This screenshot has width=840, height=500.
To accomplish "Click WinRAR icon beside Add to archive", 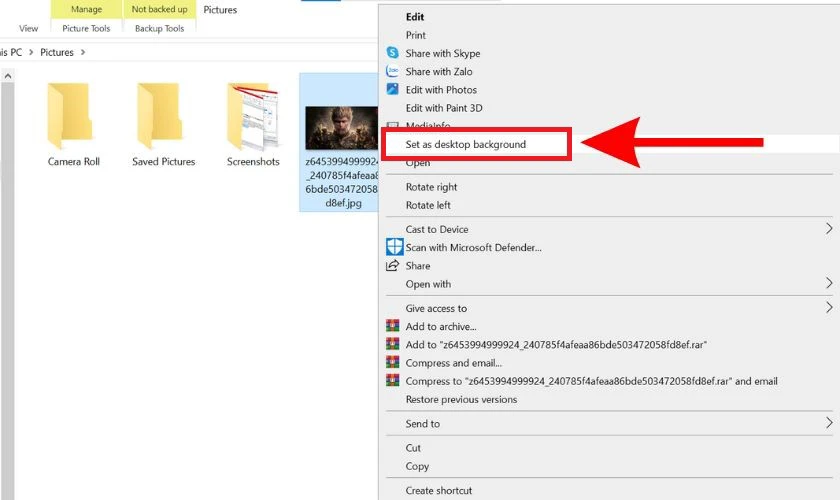I will (393, 326).
